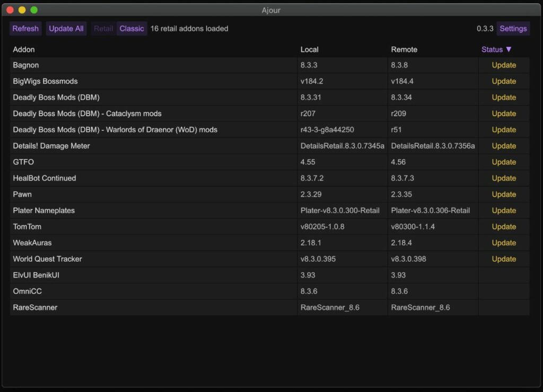The image size is (543, 392).
Task: Click remote version DetailsRetail.8.3.0.7356a
Action: 433,146
